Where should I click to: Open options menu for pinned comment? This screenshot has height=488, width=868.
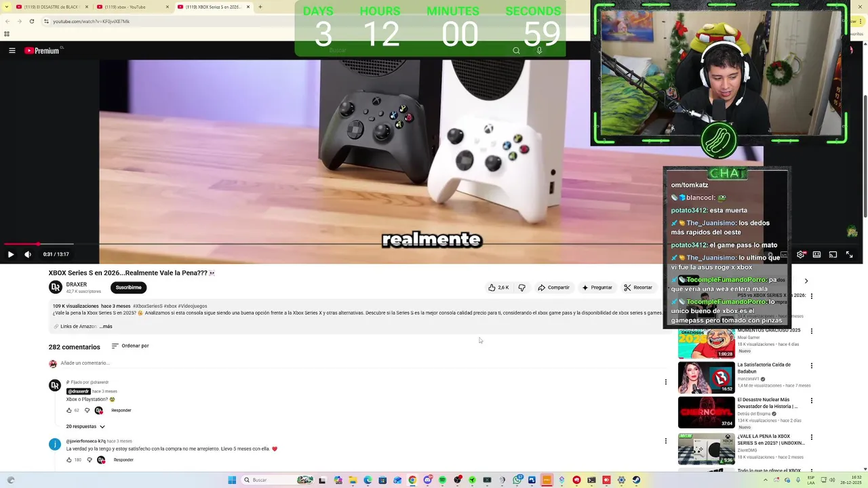click(x=665, y=382)
